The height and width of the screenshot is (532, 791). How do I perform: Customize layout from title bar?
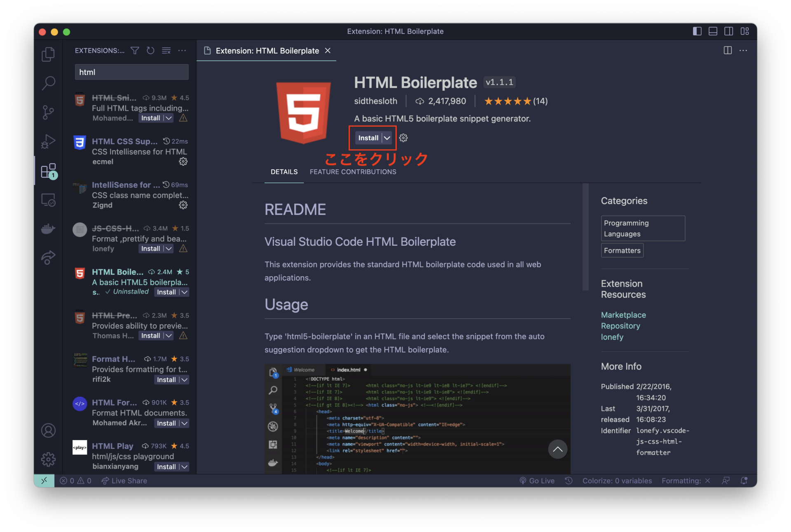(x=744, y=31)
